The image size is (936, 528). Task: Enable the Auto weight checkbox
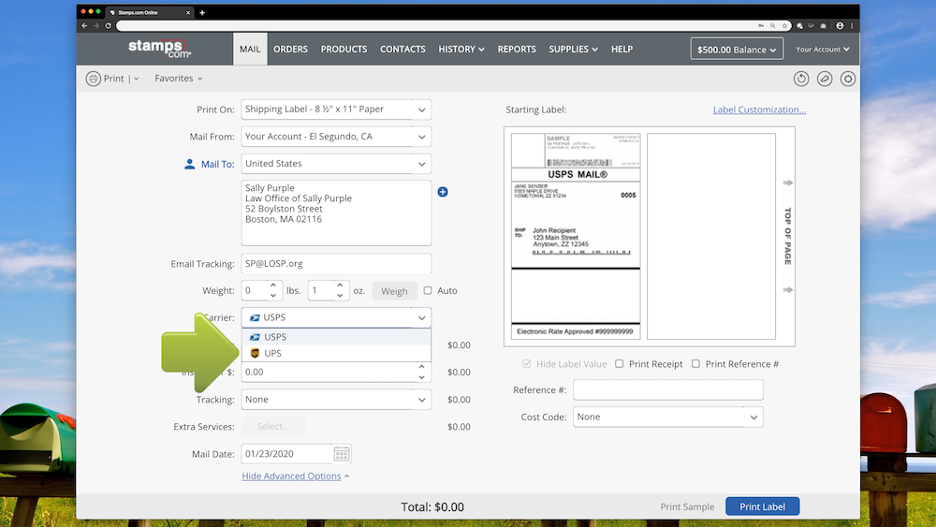click(428, 291)
